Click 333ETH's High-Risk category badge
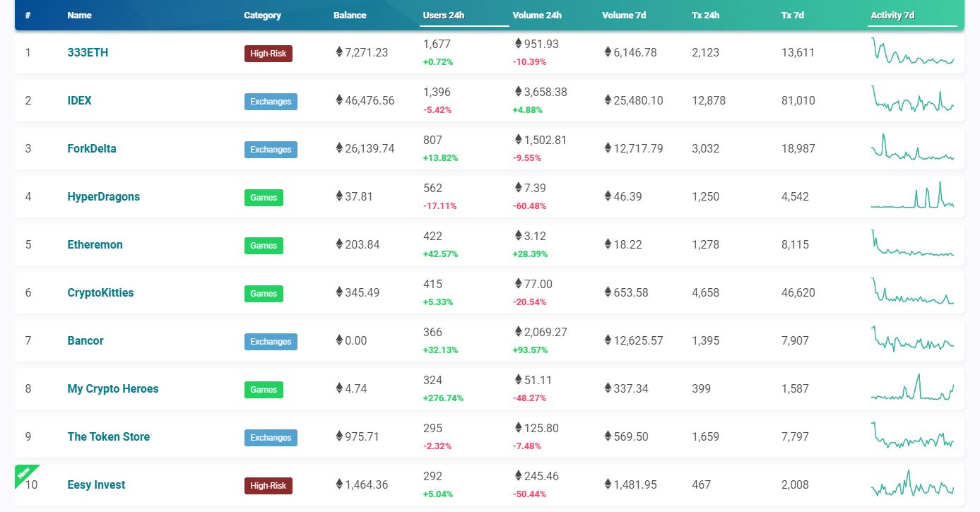This screenshot has height=512, width=980. (x=268, y=54)
